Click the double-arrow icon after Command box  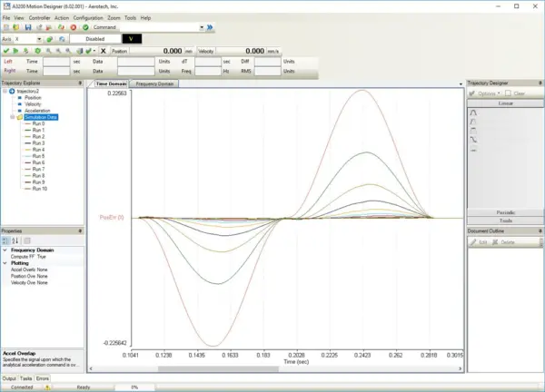[x=207, y=27]
